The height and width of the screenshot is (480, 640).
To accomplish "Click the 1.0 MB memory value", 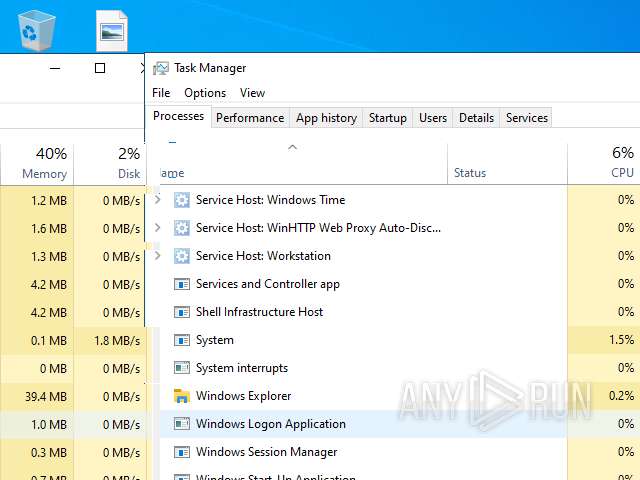I will click(x=49, y=424).
